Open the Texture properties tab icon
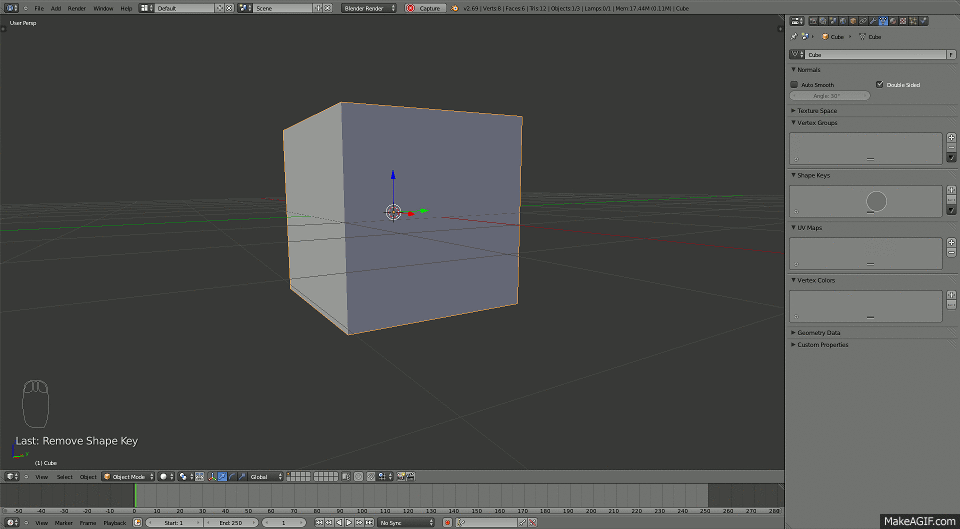This screenshot has width=960, height=529. 903,21
